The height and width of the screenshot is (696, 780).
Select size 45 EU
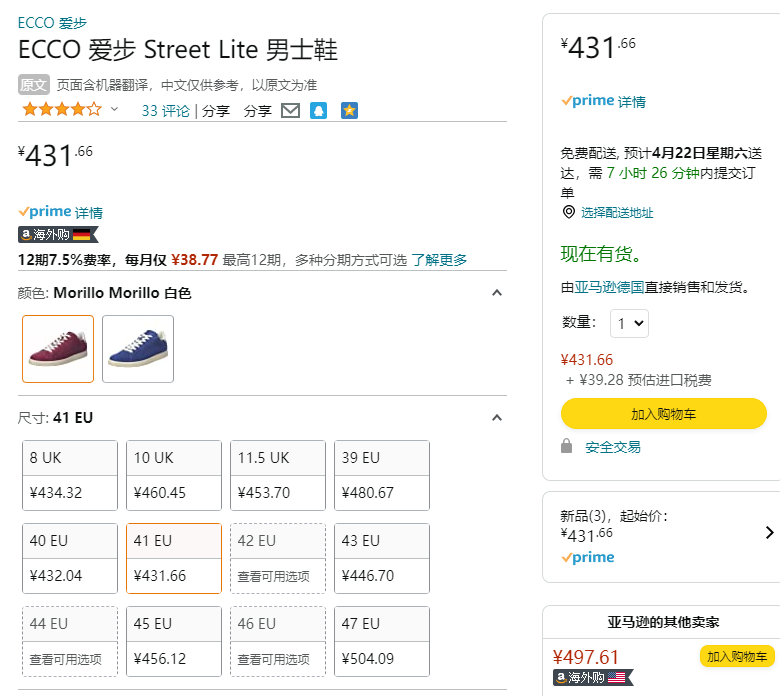pos(174,641)
